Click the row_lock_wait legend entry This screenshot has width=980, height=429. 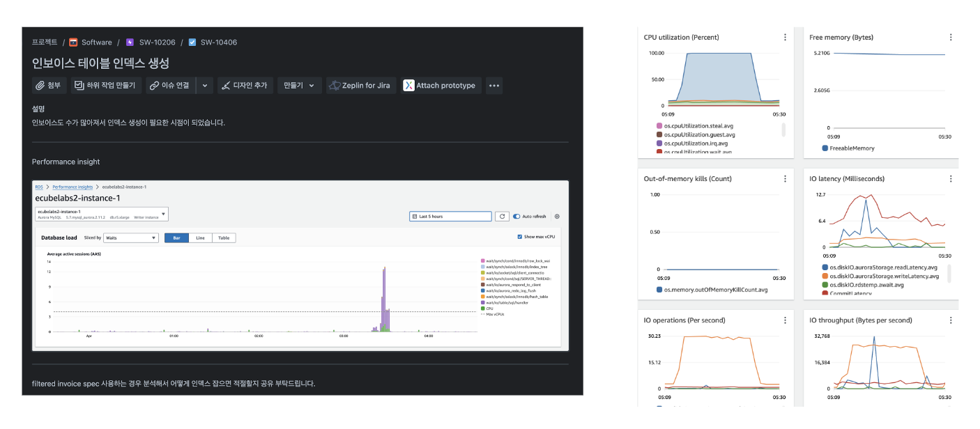(516, 260)
